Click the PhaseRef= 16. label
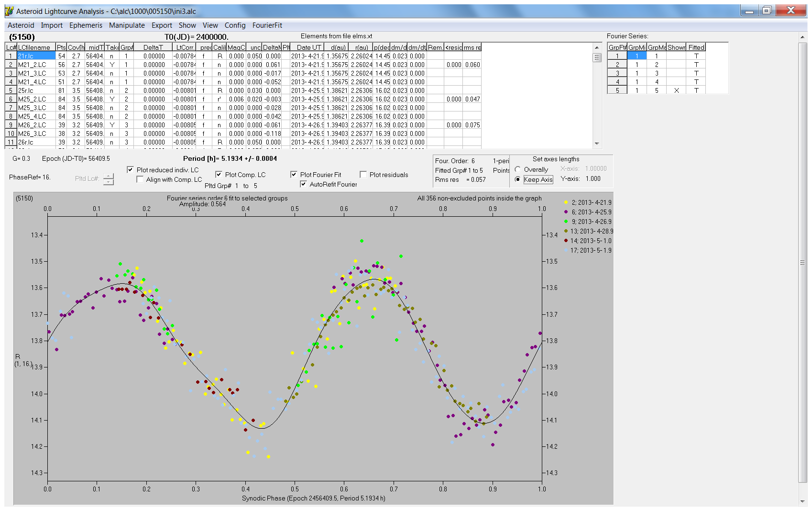Image resolution: width=812 pixels, height=511 pixels. coord(30,177)
